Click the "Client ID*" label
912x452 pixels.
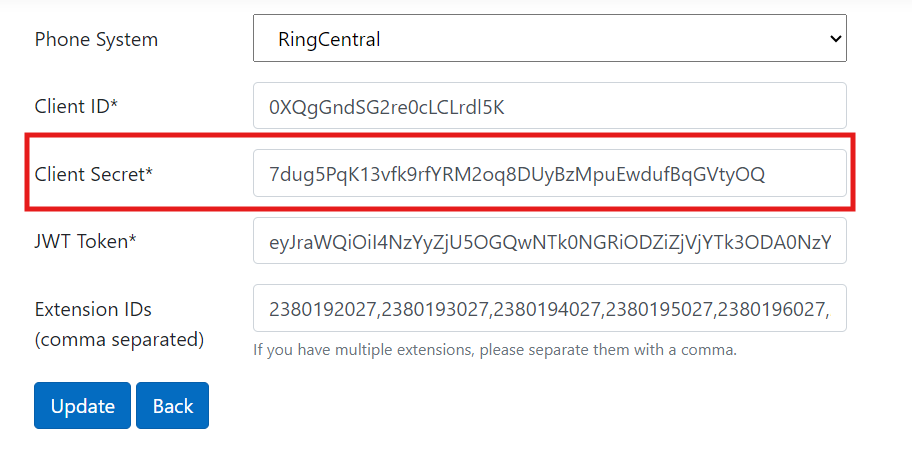(76, 106)
